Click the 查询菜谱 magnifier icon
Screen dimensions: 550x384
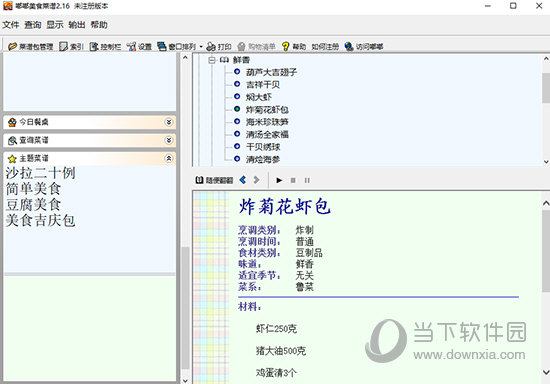[12, 140]
